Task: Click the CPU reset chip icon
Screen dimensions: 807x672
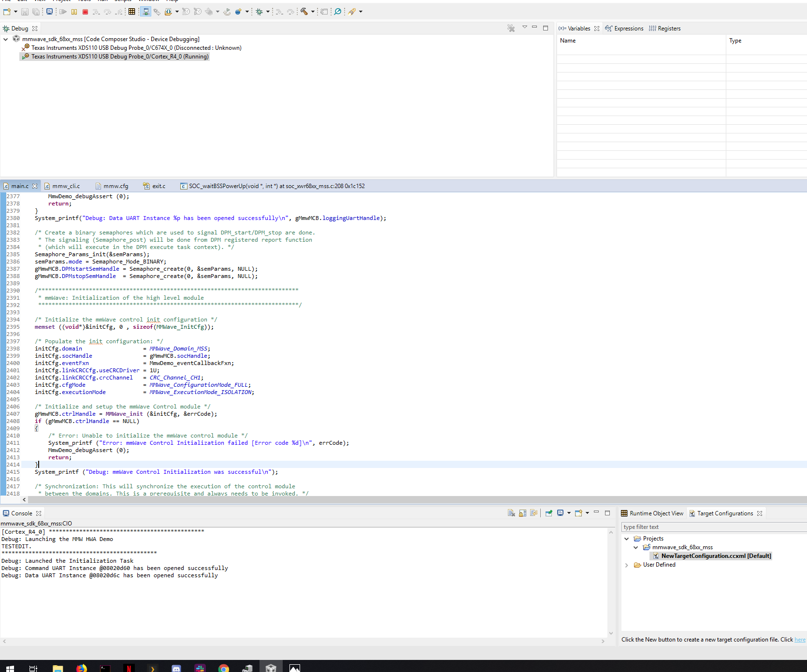Action: tap(208, 12)
